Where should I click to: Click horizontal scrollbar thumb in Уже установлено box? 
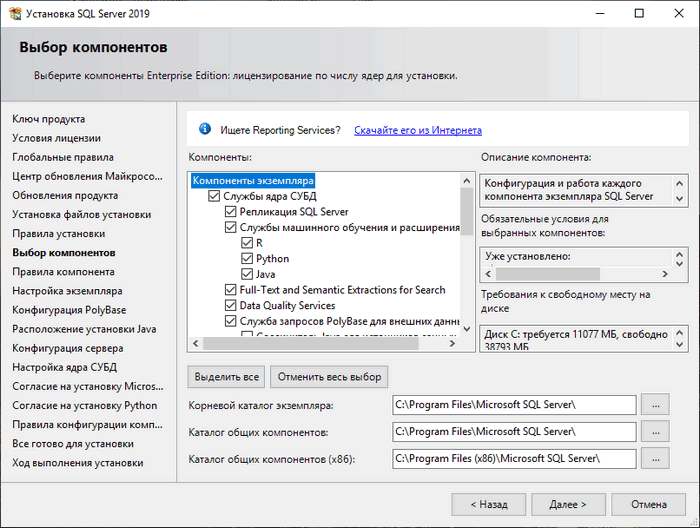[x=548, y=274]
